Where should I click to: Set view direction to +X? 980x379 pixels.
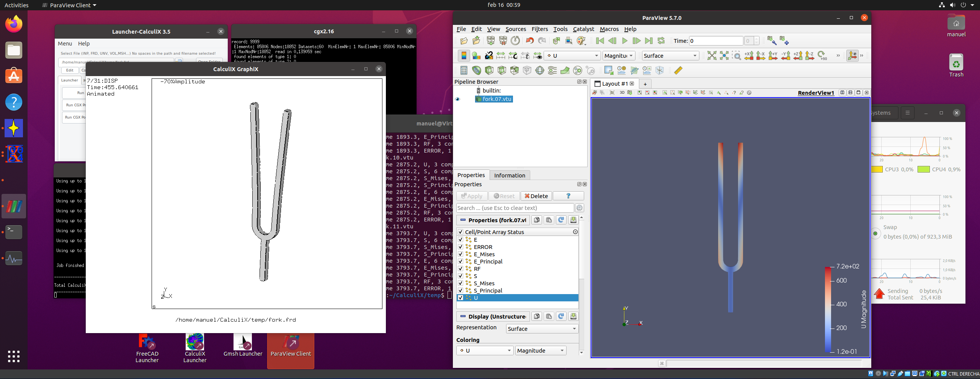749,56
